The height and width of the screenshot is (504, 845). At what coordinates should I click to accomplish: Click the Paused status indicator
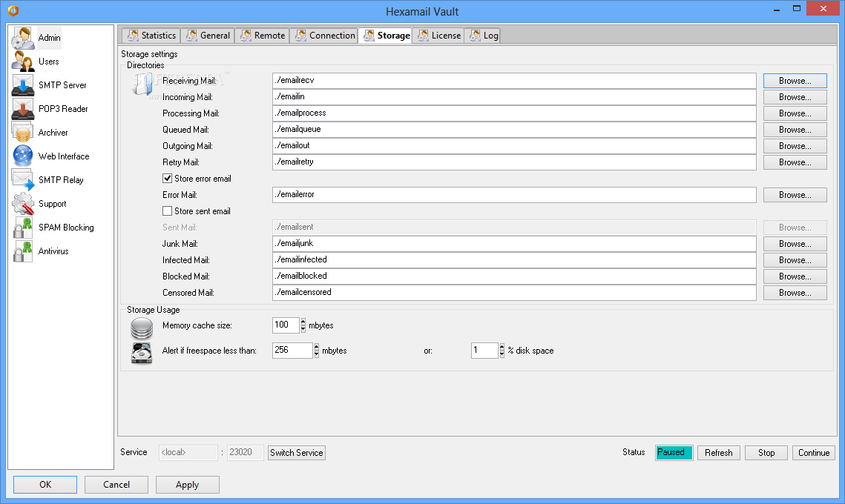674,453
